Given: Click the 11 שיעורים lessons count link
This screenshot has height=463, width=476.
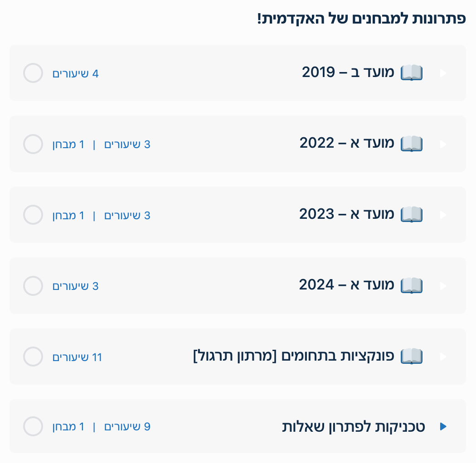Looking at the screenshot, I should point(77,357).
